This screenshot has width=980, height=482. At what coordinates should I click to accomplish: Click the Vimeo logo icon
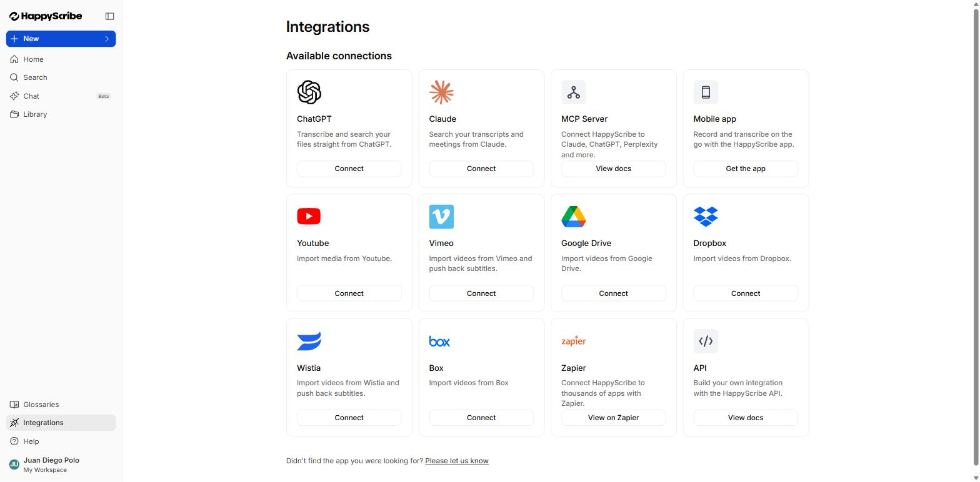click(441, 217)
